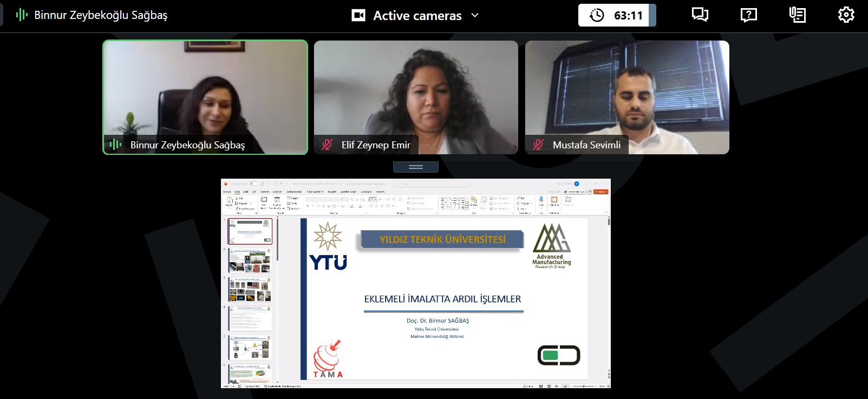Image resolution: width=868 pixels, height=399 pixels.
Task: Click the video camera icon beside Active cameras
Action: point(358,15)
